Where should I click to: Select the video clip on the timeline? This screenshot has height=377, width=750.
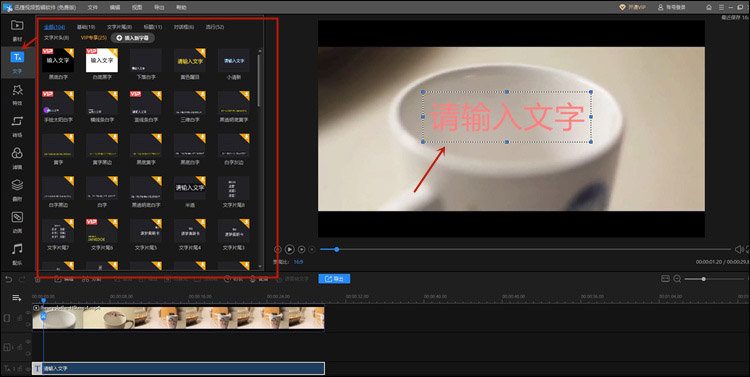coord(178,317)
